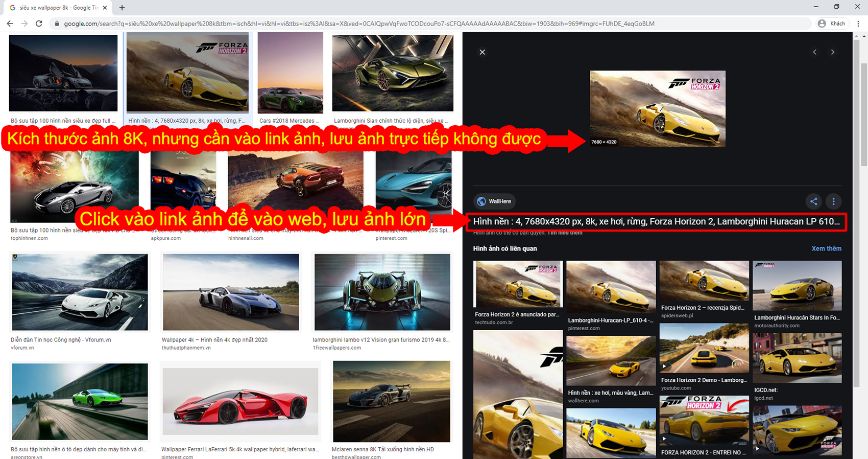Open the Lambo V12 Vision Gran Turismo thumbnail
868x459 pixels.
point(382,292)
